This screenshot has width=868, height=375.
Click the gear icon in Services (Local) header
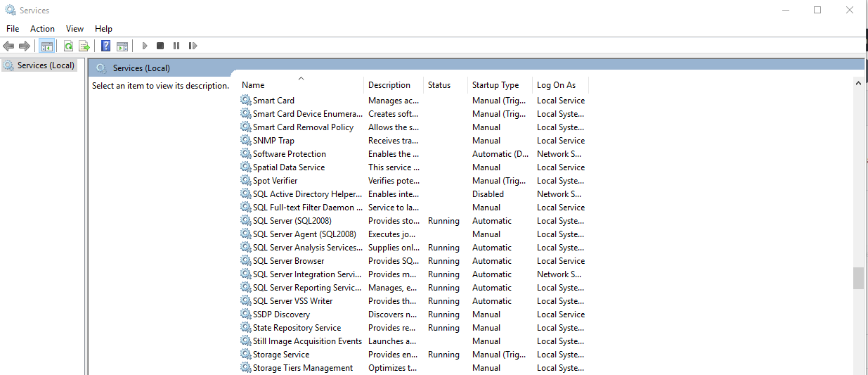pyautogui.click(x=101, y=68)
